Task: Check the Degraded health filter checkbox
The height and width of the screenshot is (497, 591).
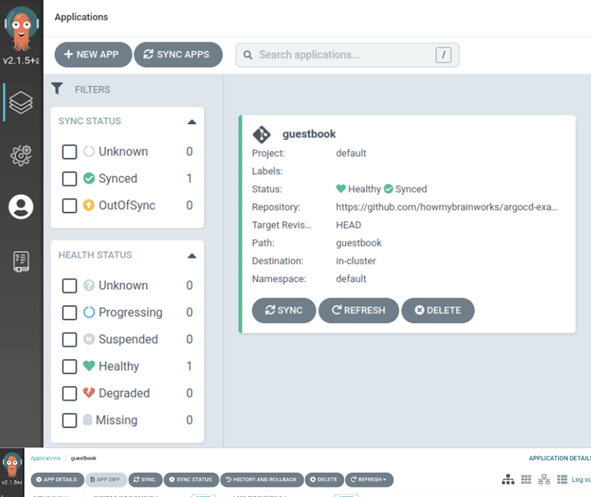Action: point(69,393)
